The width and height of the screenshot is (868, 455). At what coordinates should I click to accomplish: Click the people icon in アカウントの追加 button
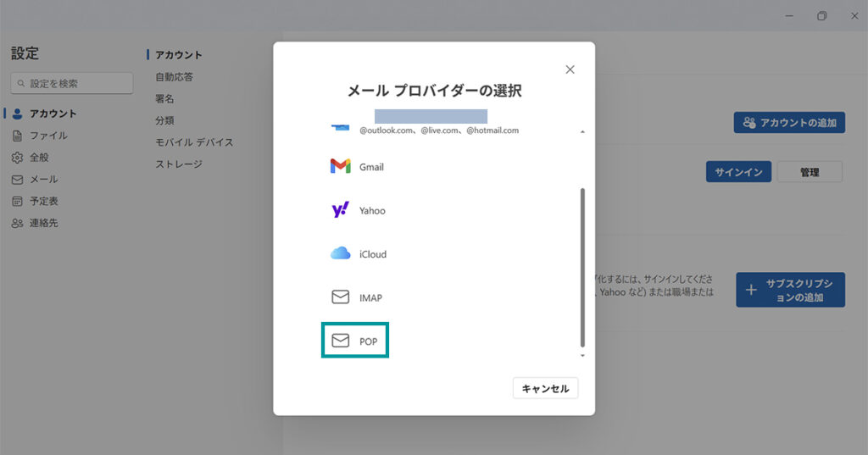tap(749, 122)
